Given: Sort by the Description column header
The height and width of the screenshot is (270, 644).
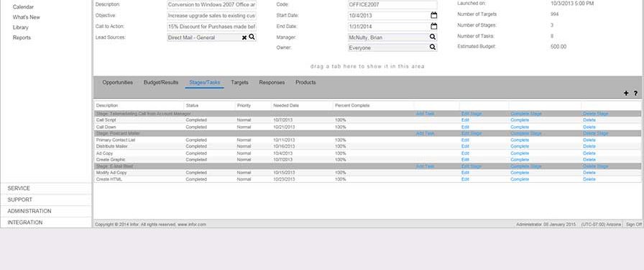Looking at the screenshot, I should pos(107,106).
